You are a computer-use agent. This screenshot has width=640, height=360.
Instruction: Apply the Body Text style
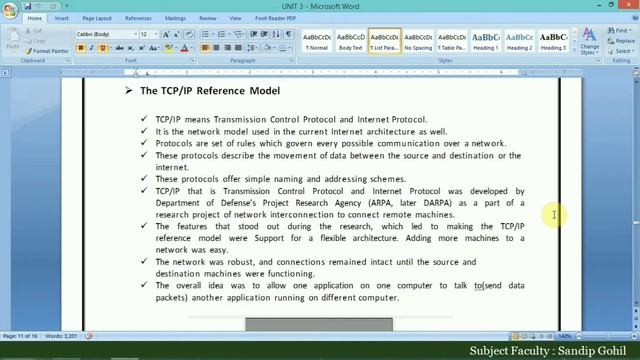point(351,41)
